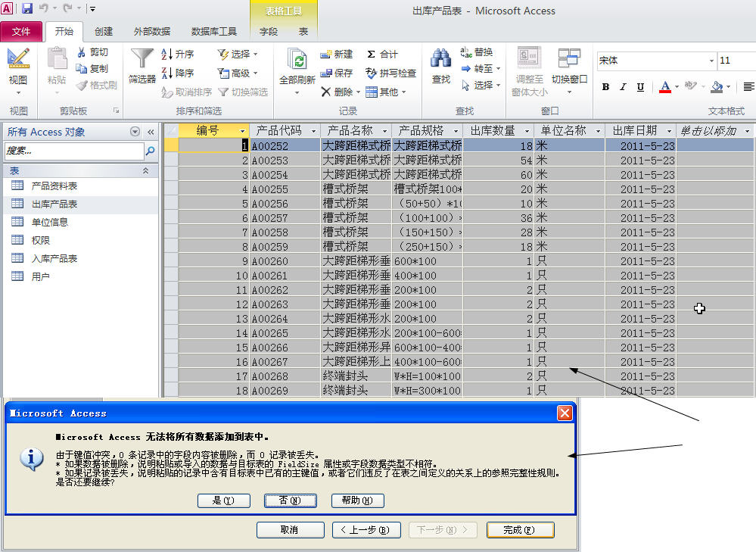Click 保存 save record icon

tap(325, 73)
